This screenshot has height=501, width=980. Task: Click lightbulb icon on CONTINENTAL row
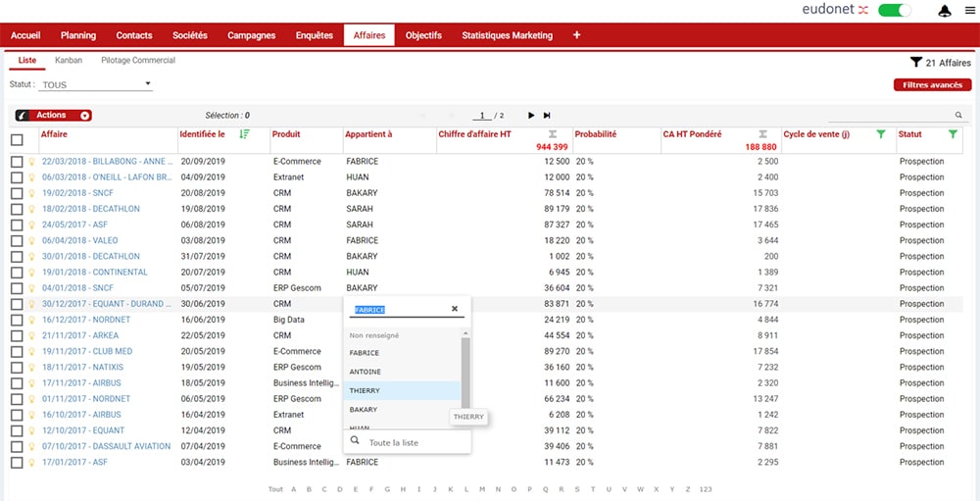click(x=31, y=273)
